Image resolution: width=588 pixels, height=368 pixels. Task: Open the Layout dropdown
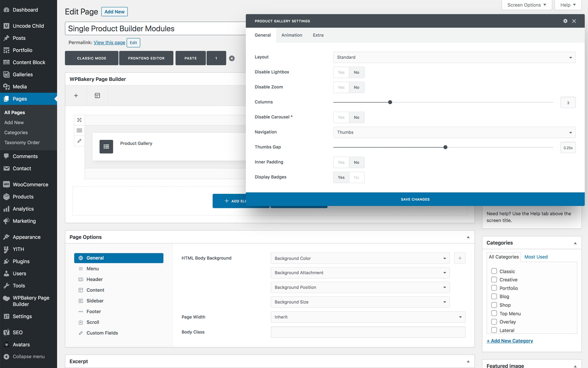coord(454,57)
